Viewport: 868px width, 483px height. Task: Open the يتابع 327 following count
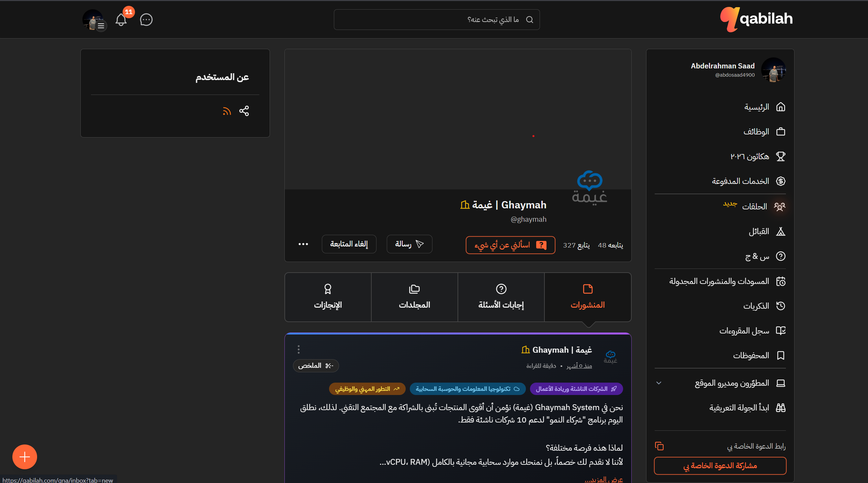tap(576, 245)
